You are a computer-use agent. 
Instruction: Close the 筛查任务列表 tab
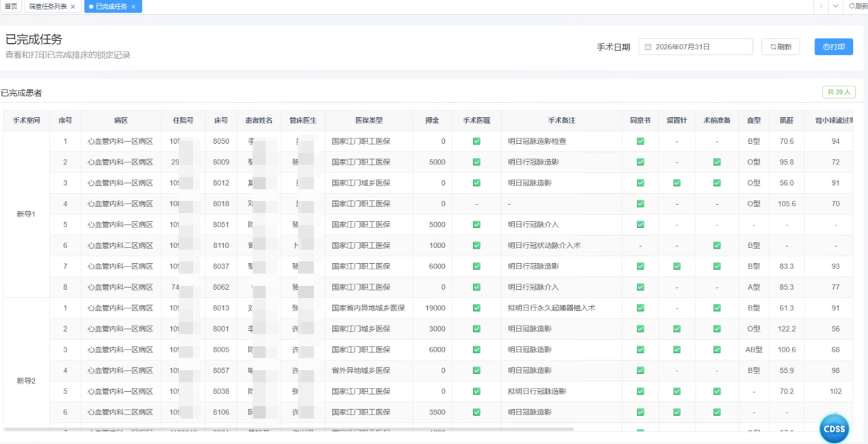click(73, 6)
